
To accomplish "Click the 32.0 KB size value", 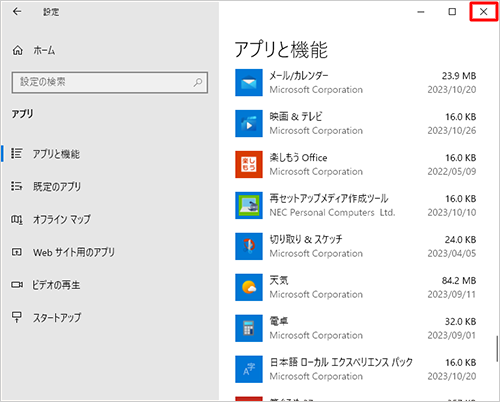I will tap(460, 322).
